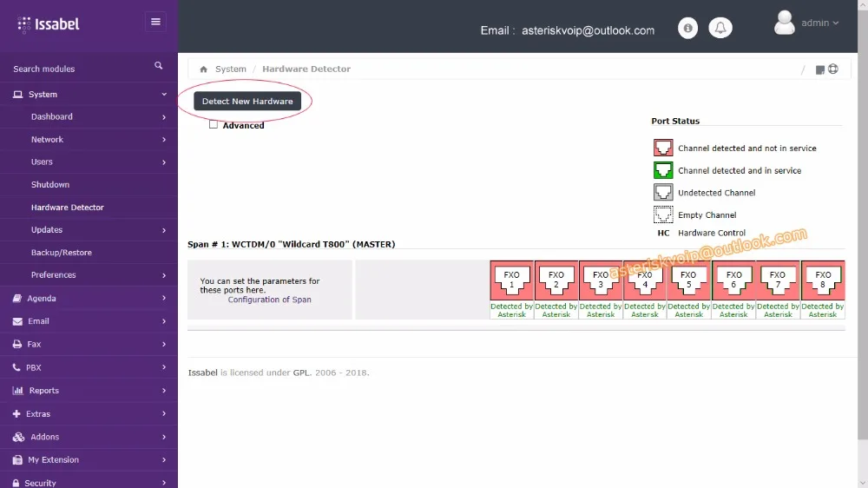
Task: Click the Reports chart sidebar icon
Action: tap(17, 391)
